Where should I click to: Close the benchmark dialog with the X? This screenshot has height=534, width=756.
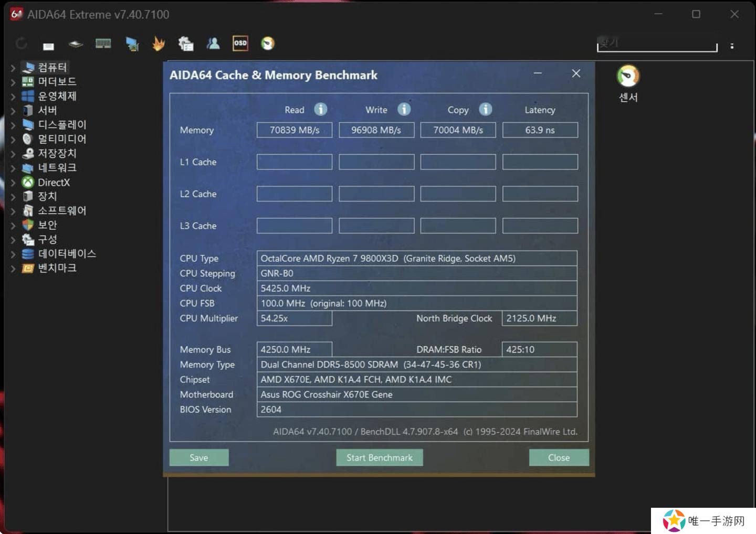tap(576, 73)
